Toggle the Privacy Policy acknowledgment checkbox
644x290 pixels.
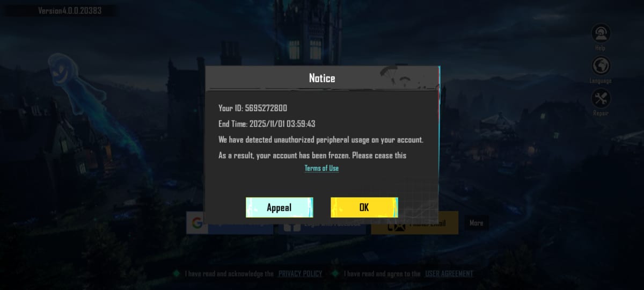pyautogui.click(x=176, y=274)
